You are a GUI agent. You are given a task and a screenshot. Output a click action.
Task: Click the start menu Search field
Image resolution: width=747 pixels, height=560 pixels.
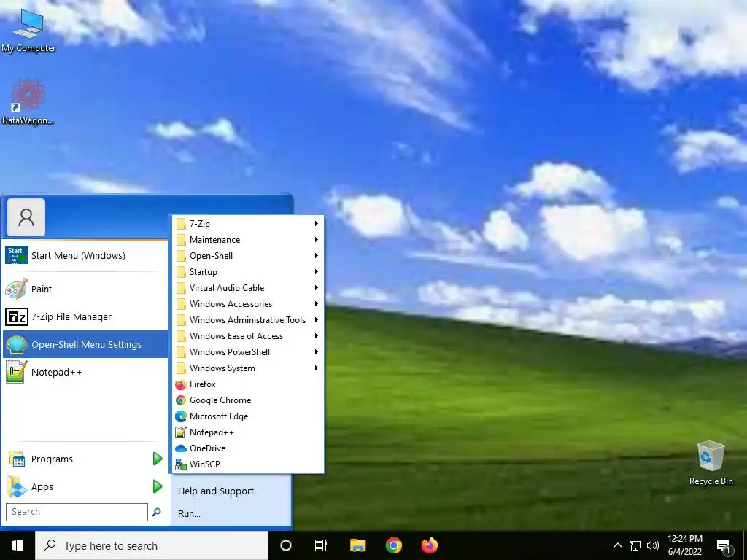coord(77,512)
